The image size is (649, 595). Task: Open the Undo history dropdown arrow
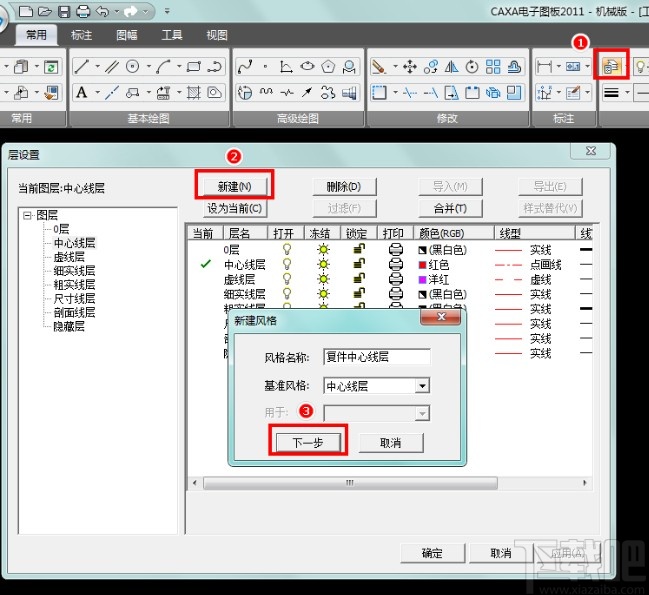(117, 11)
